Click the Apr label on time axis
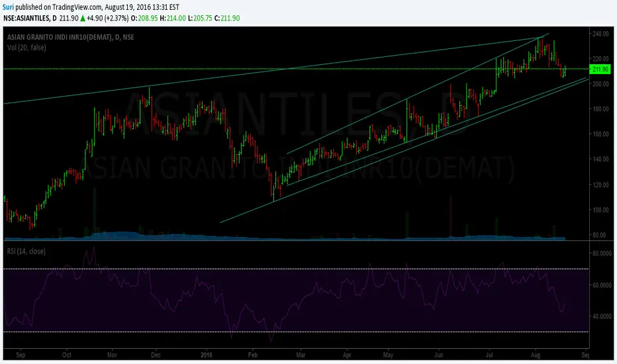 (x=347, y=355)
